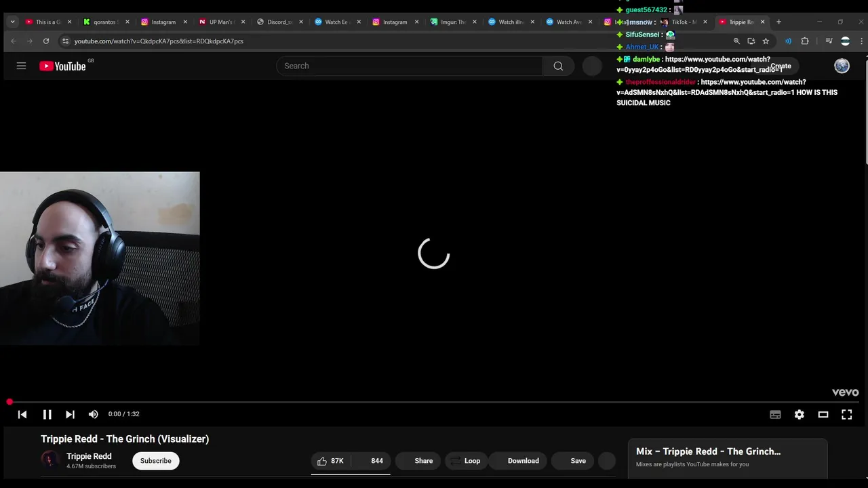Screen dimensions: 868x488
Task: Subscribe to Trippie Redd channel
Action: (x=156, y=461)
